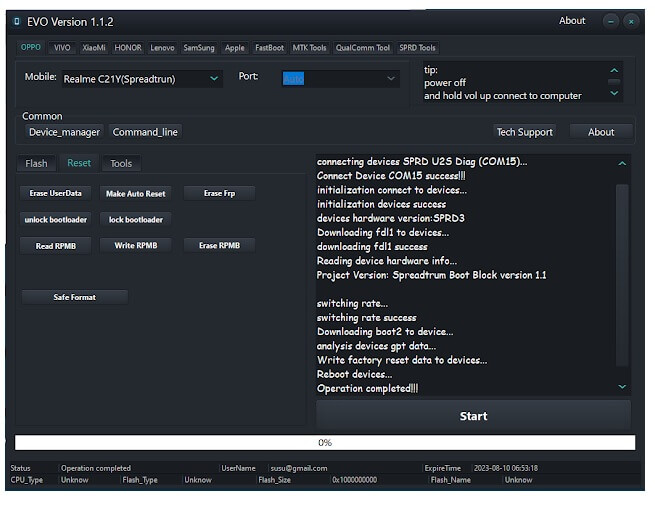This screenshot has width=655, height=506.
Task: Click Erase UserData
Action: [x=56, y=193]
